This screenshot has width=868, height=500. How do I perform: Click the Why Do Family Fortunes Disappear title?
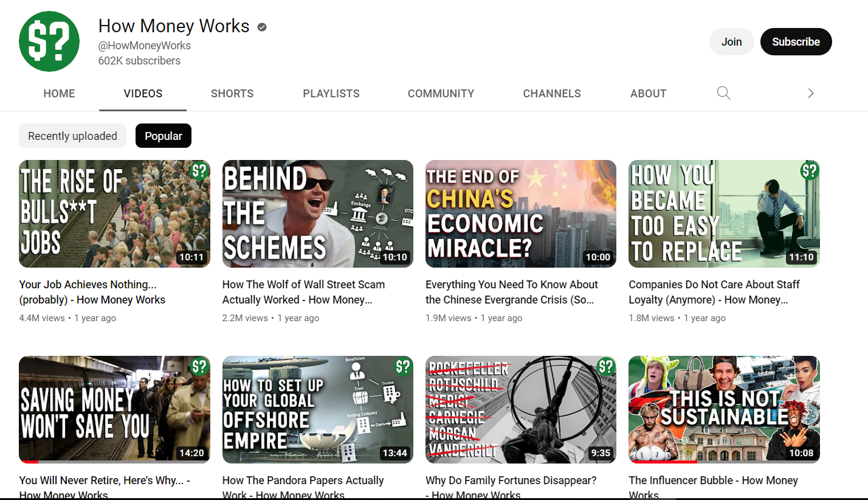[511, 481]
